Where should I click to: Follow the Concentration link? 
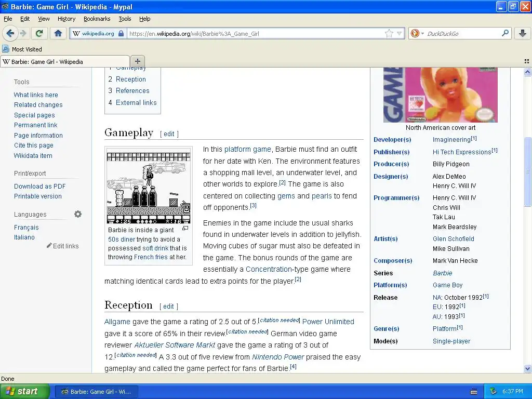(269, 269)
